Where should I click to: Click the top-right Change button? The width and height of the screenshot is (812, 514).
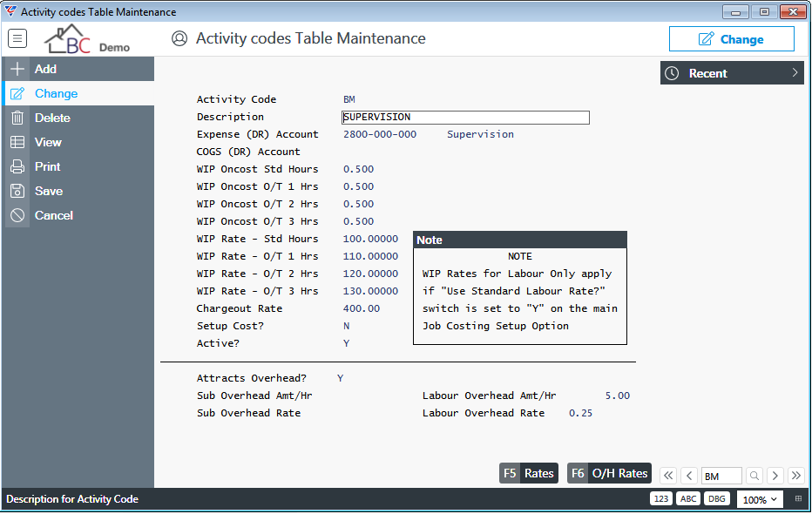(731, 39)
